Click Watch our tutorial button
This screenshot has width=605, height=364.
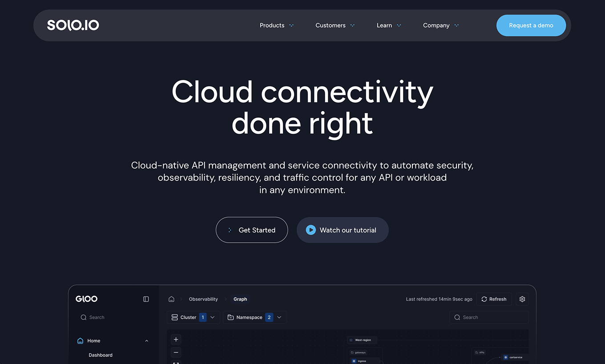343,230
